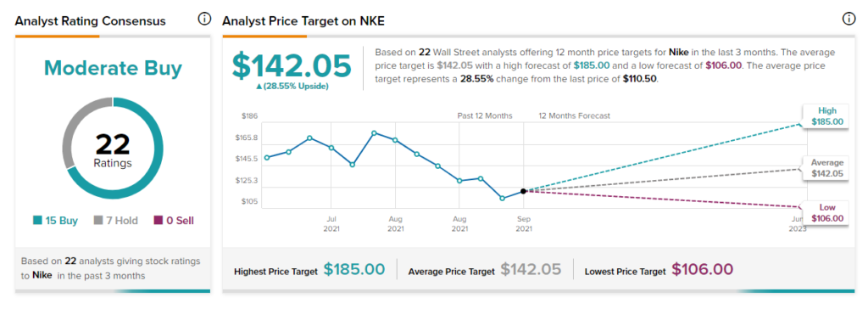Select the Analyst Price Target on NKE heading

pyautogui.click(x=303, y=21)
